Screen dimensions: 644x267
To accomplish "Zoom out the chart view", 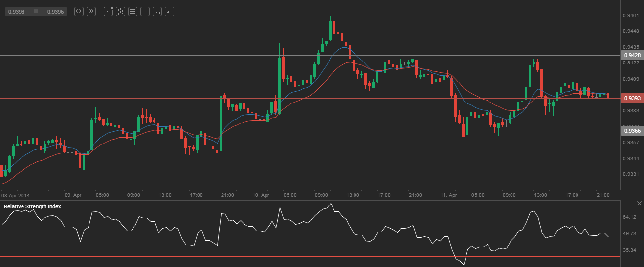I will (79, 11).
